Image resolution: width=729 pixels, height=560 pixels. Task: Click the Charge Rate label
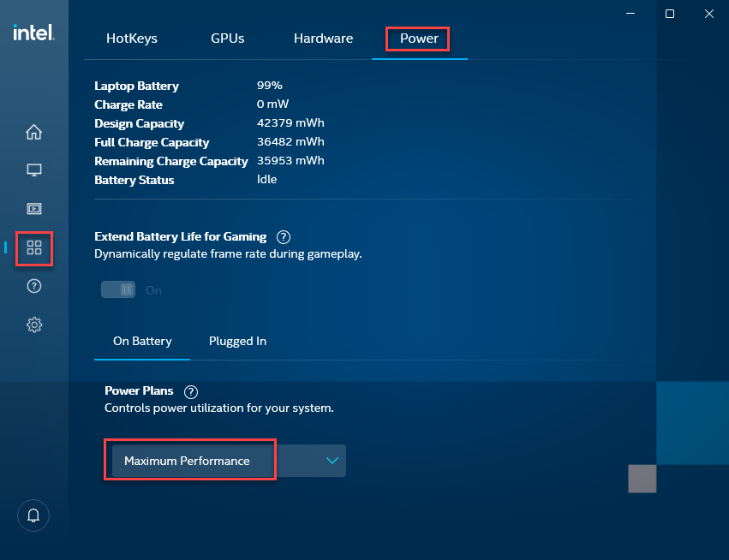tap(128, 104)
